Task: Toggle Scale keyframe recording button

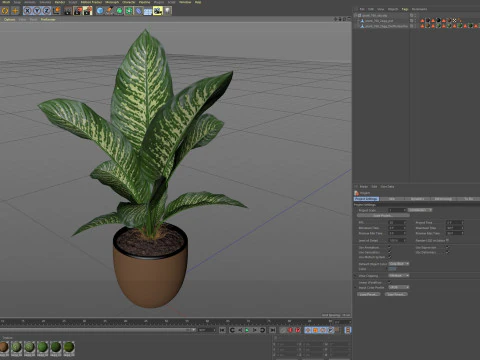Action: 315,330
